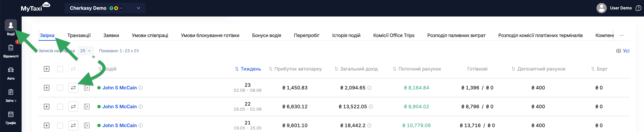Image resolution: width=644 pixels, height=132 pixels.
Task: Click info icon beside ₴ 13,522.05 income
Action: (371, 107)
